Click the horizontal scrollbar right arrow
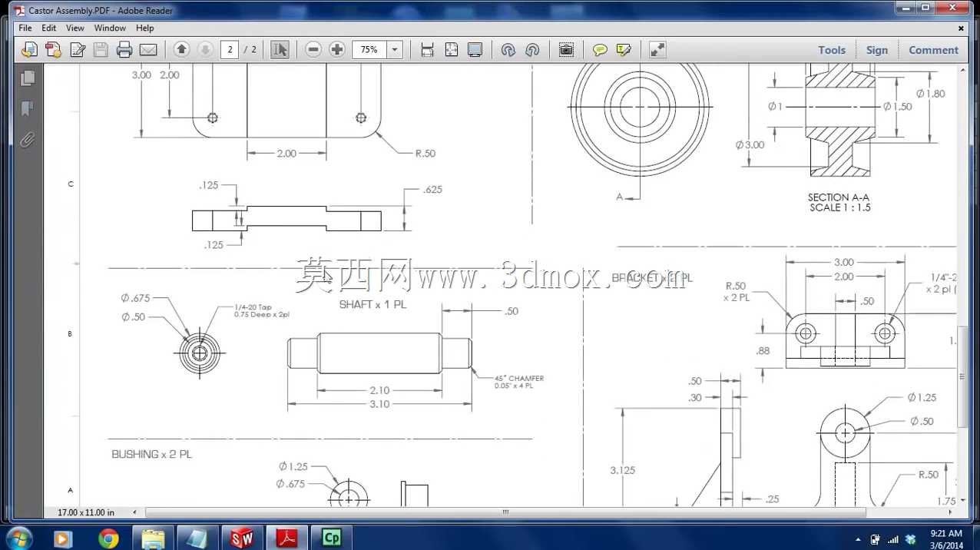The width and height of the screenshot is (980, 550). [950, 512]
